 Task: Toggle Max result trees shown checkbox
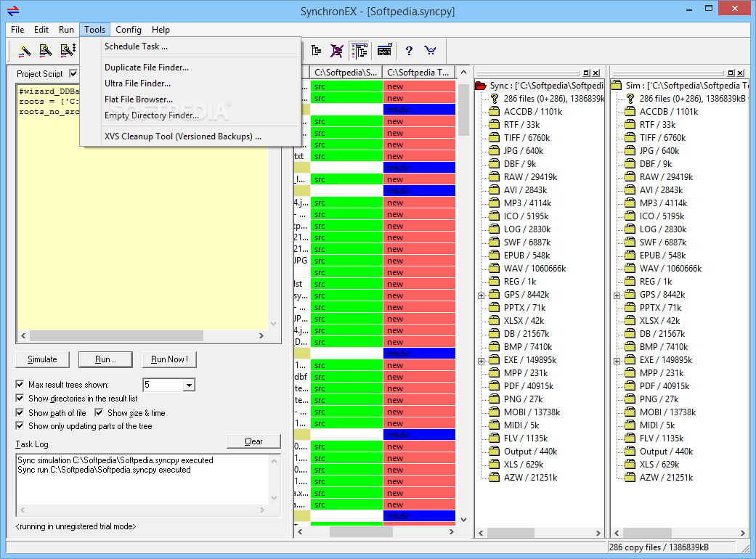tap(20, 384)
